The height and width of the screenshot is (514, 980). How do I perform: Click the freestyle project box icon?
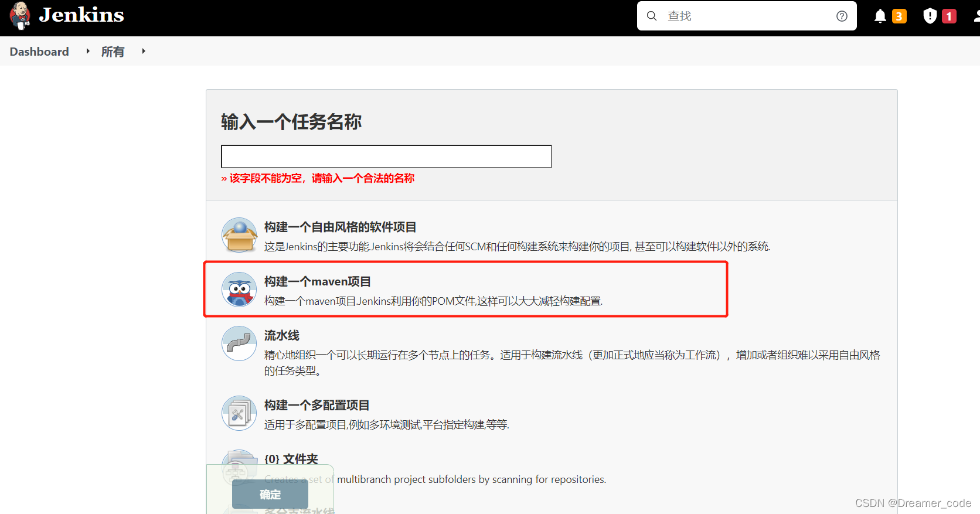click(239, 235)
